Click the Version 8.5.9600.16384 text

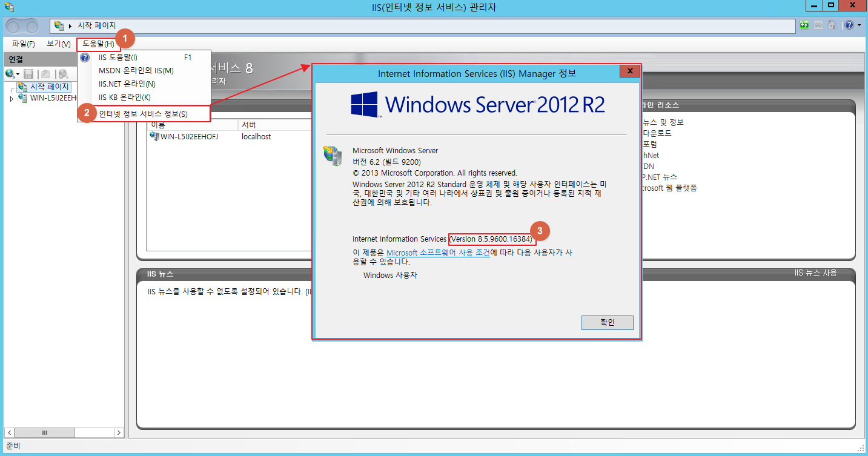coord(492,239)
